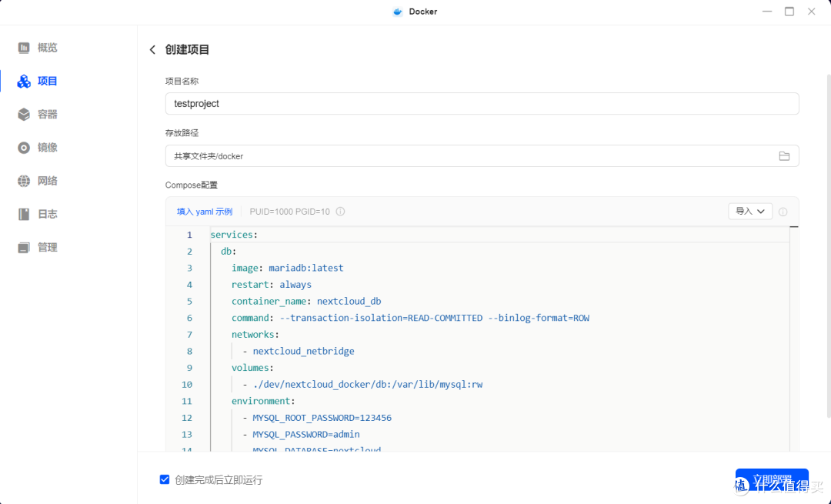Click the blue deploy button at bottom right
This screenshot has height=504, width=831.
click(772, 480)
